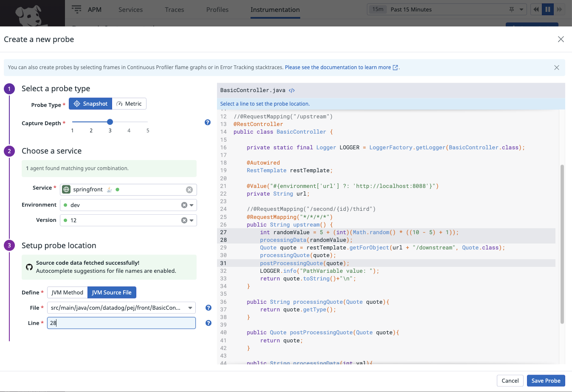Open File field help icon
Viewport: 572px width, 392px height.
[x=209, y=308]
